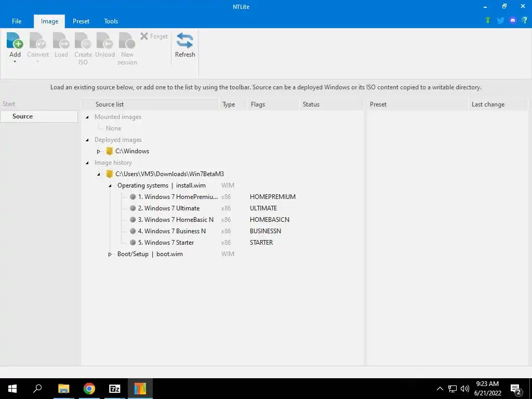Click Windows 7 Business N status circle
The height and width of the screenshot is (399, 532).
point(132,231)
